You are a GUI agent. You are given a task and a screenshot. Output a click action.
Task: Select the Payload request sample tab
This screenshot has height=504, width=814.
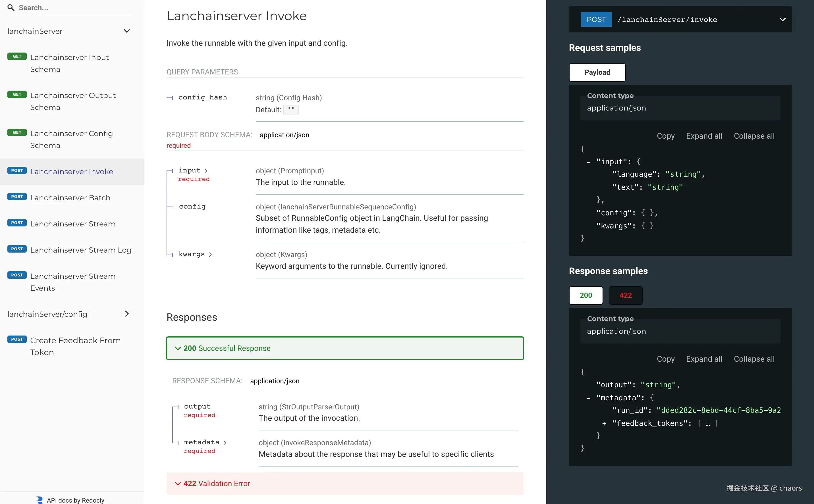click(x=597, y=72)
